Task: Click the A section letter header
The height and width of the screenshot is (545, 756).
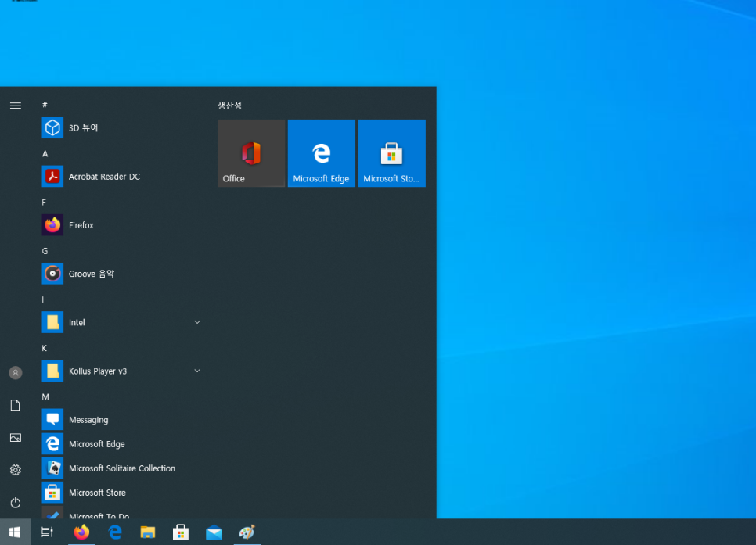Action: (45, 154)
